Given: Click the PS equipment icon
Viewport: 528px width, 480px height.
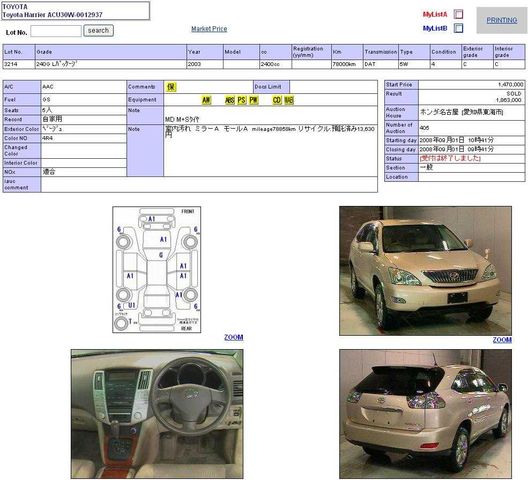Looking at the screenshot, I should [x=241, y=100].
